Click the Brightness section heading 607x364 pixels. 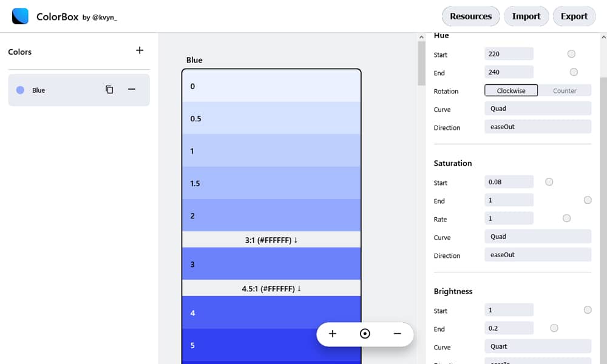pos(453,291)
